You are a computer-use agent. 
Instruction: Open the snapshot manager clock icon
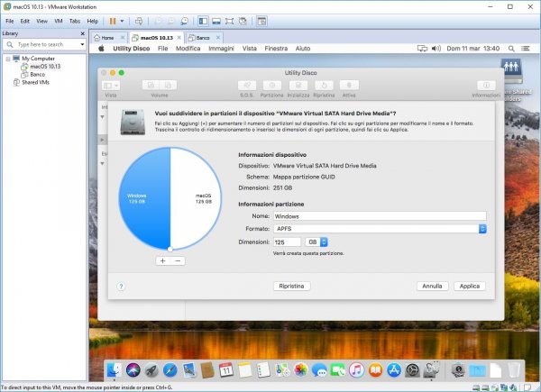185,22
